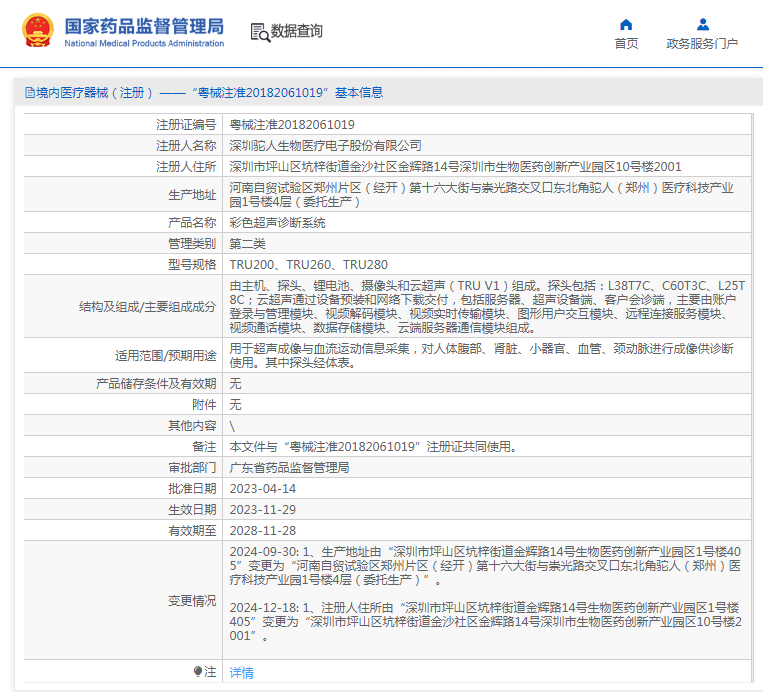The height and width of the screenshot is (692, 763).
Task: Click the 批准日期 label
Action: [x=192, y=489]
